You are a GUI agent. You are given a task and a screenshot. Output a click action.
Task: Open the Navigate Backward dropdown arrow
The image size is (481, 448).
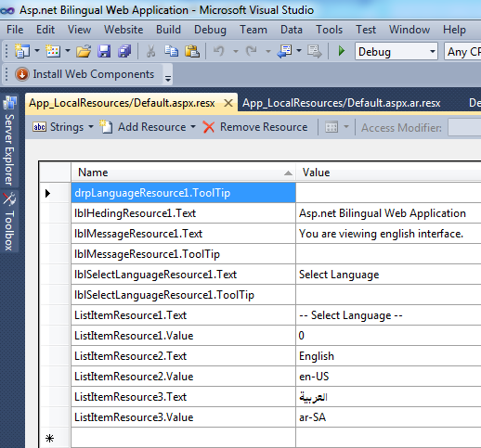tap(299, 51)
